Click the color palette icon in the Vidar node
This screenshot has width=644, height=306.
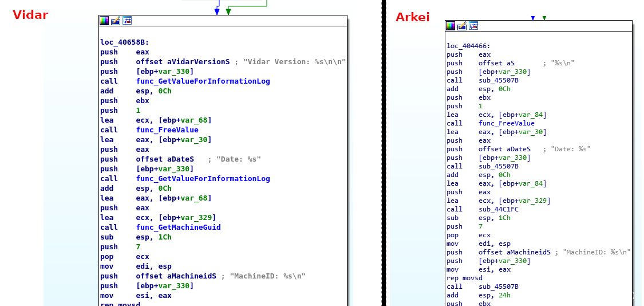pos(104,21)
